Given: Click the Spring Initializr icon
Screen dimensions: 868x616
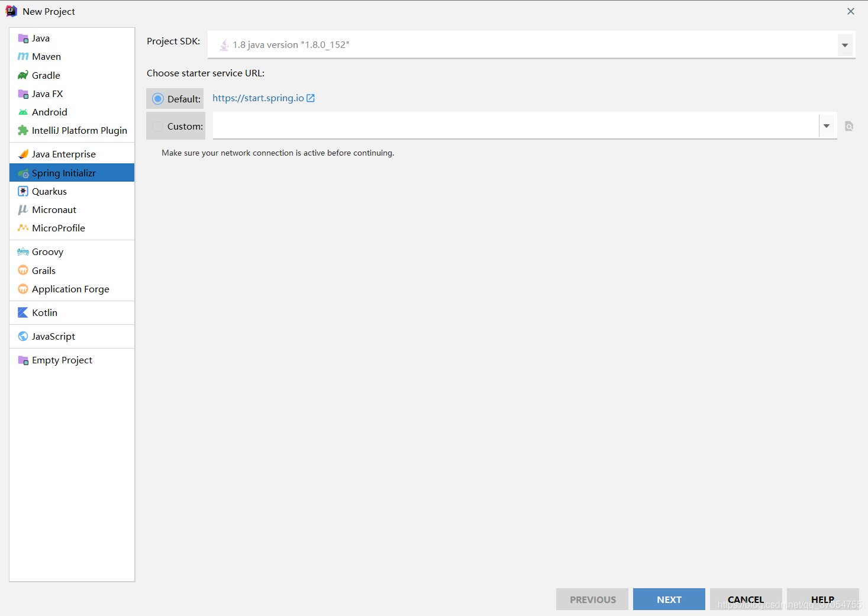Looking at the screenshot, I should [23, 173].
